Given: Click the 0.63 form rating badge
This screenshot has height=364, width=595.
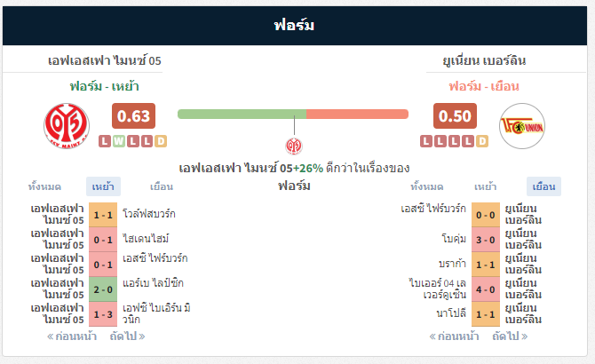Looking at the screenshot, I should coord(133,116).
